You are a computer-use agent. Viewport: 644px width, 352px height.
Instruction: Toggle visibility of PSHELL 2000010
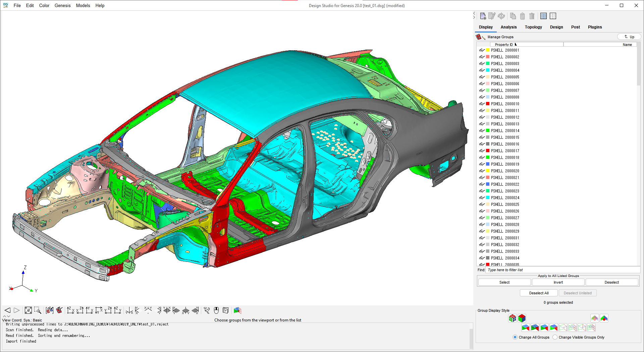pyautogui.click(x=482, y=104)
